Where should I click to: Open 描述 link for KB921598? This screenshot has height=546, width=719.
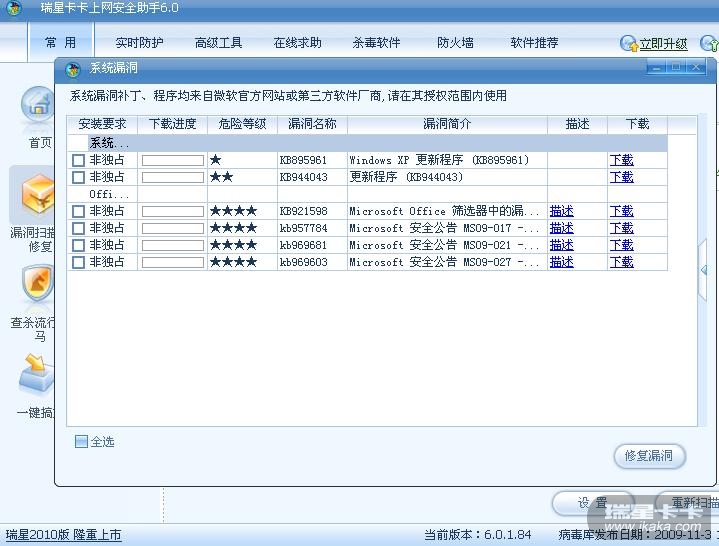[x=562, y=211]
